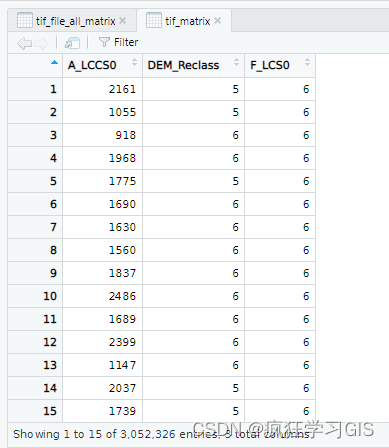Toggle row index sort arrow
389x448 pixels.
click(x=54, y=62)
